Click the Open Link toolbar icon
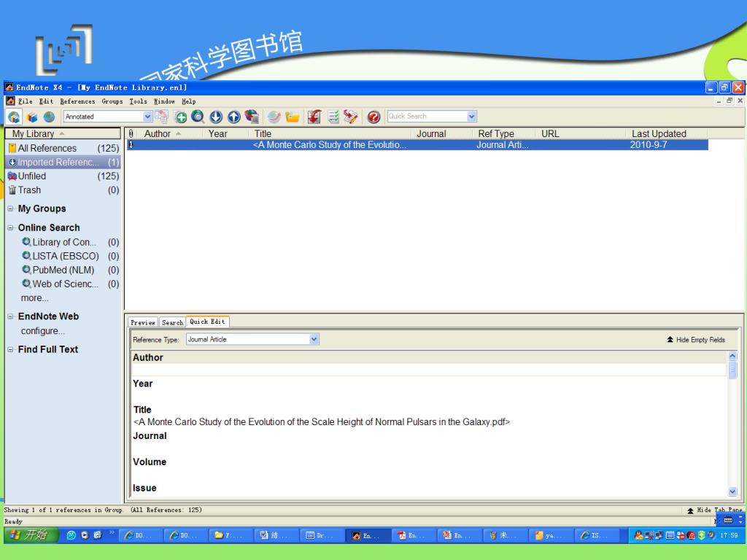747x560 pixels. [274, 117]
